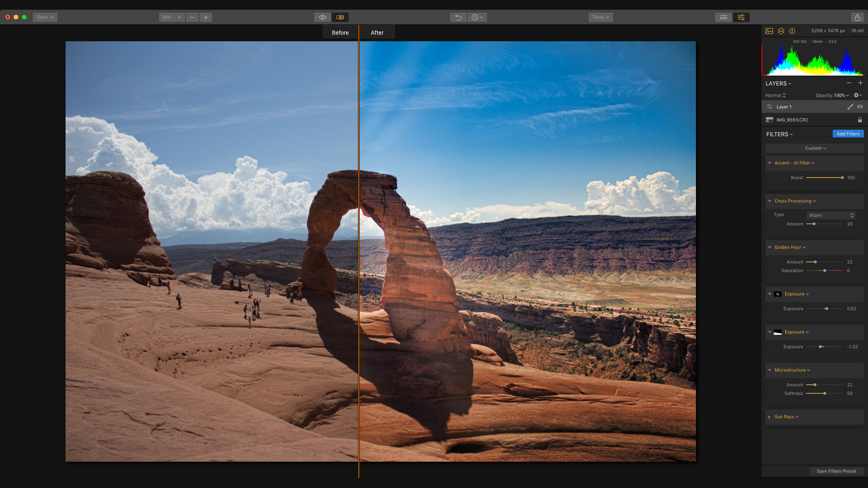This screenshot has width=868, height=488.
Task: Expand the Cross Processing filter settings
Action: click(770, 201)
